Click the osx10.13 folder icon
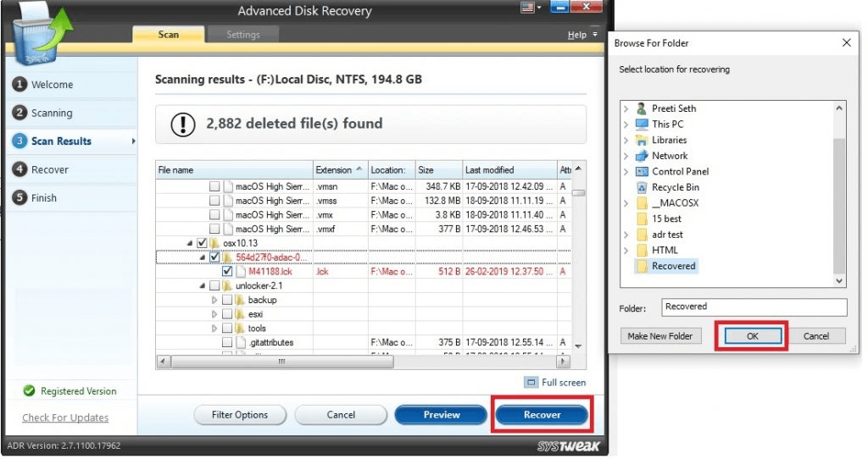The image size is (868, 459). click(x=214, y=243)
